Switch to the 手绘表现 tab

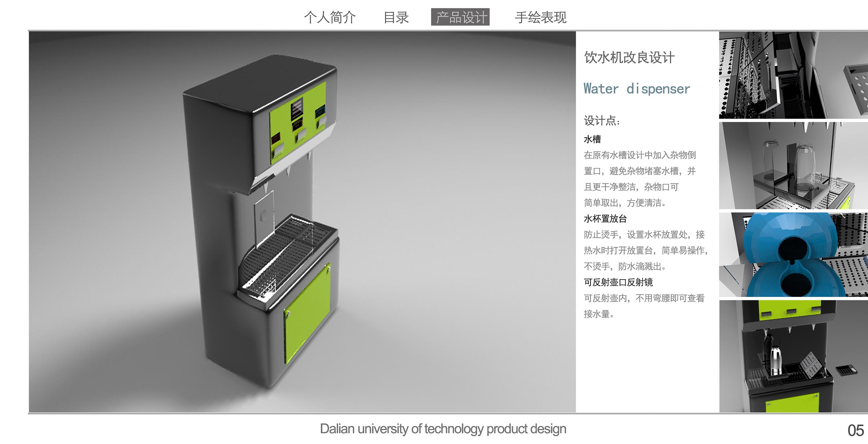tap(541, 17)
